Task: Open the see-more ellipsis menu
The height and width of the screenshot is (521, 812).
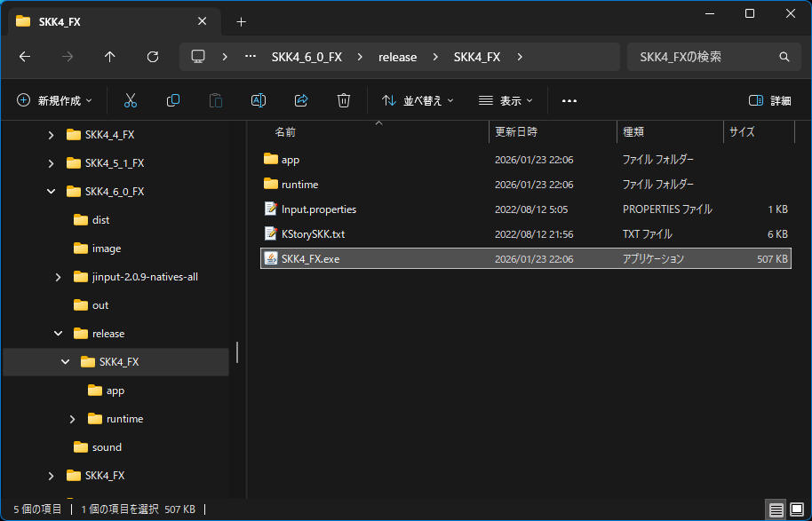Action: point(569,100)
